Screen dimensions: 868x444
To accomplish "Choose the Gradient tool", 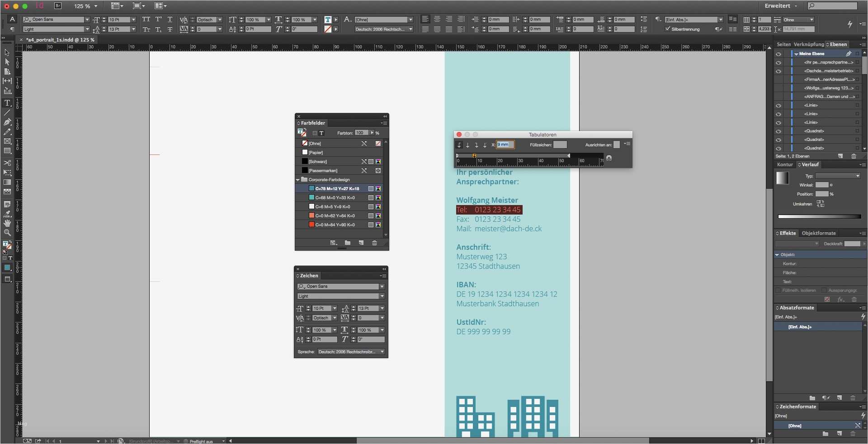I will [x=7, y=182].
